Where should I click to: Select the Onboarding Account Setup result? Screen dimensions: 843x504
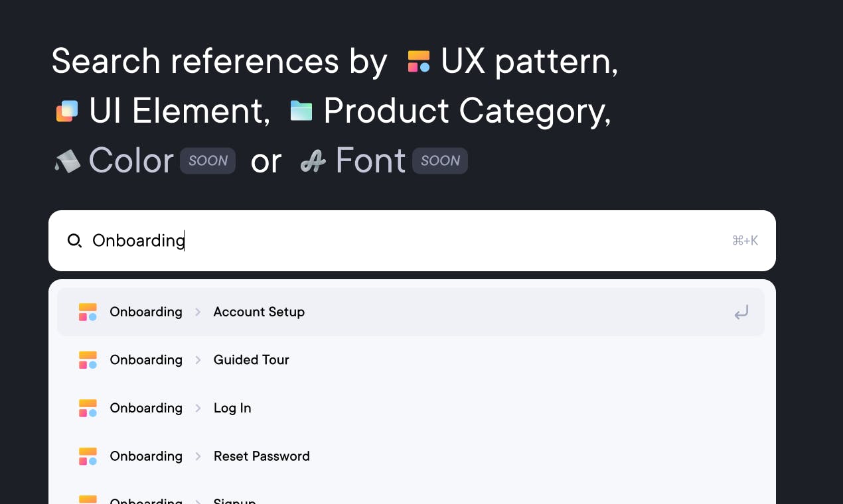411,312
